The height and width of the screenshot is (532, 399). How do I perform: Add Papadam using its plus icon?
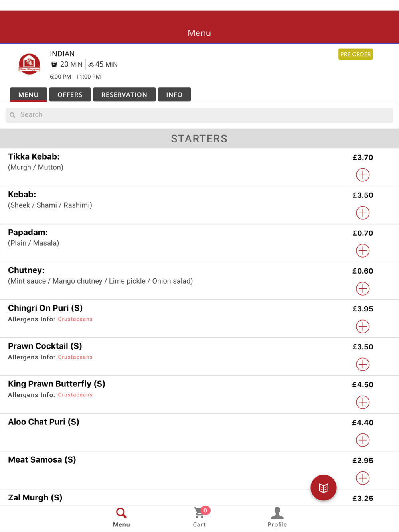click(363, 250)
